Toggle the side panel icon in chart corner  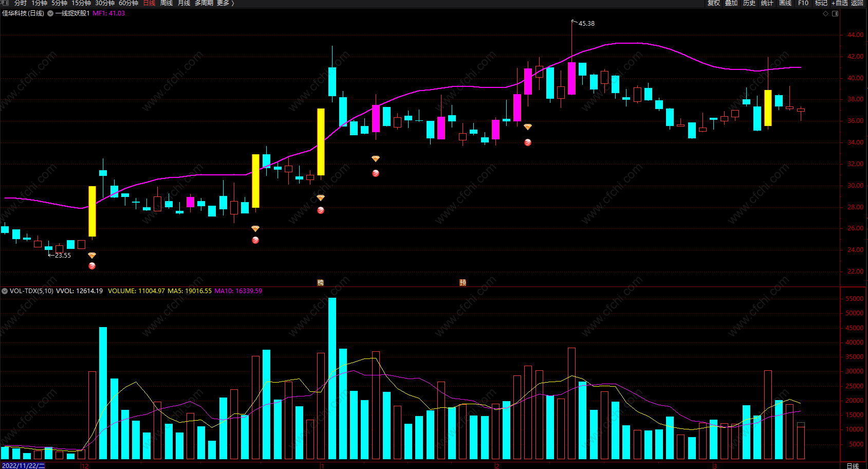click(835, 13)
